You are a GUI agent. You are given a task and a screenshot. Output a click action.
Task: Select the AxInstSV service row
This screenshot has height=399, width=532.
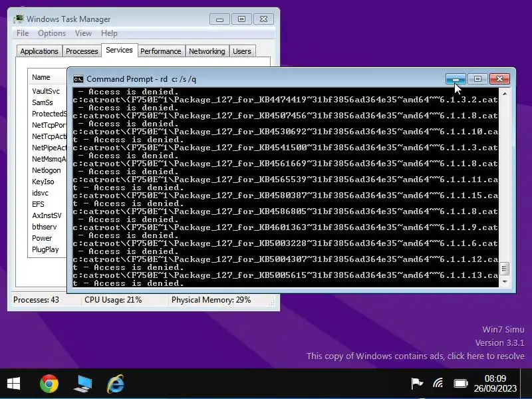click(47, 215)
